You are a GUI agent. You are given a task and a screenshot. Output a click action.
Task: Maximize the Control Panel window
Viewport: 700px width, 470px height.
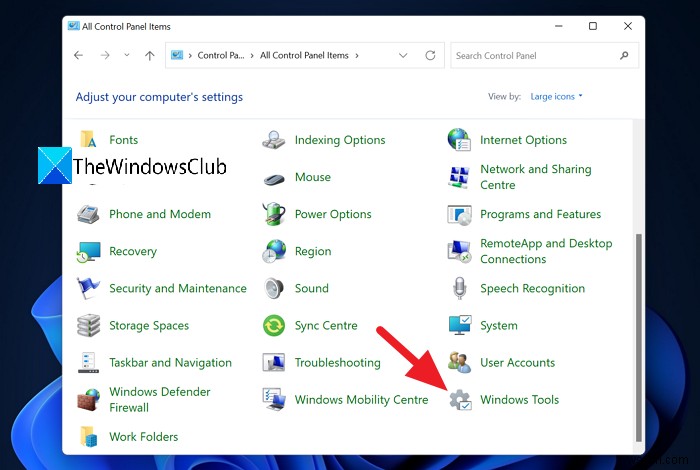click(593, 26)
